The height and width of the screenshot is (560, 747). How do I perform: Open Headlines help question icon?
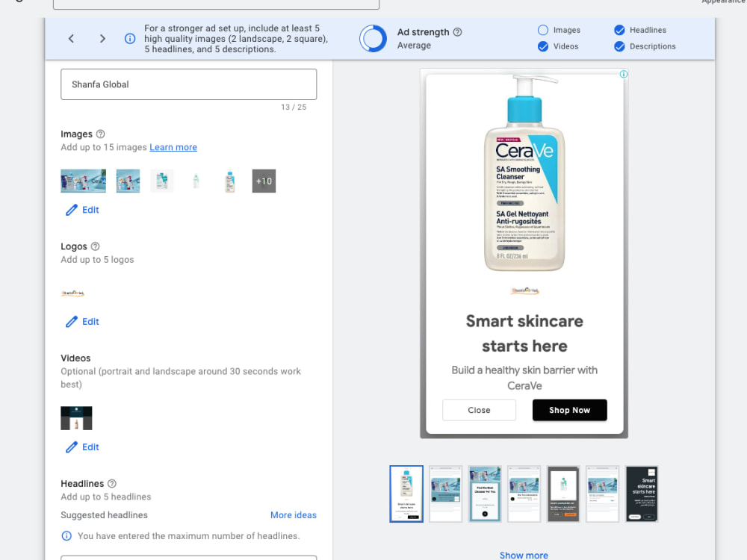coord(112,483)
